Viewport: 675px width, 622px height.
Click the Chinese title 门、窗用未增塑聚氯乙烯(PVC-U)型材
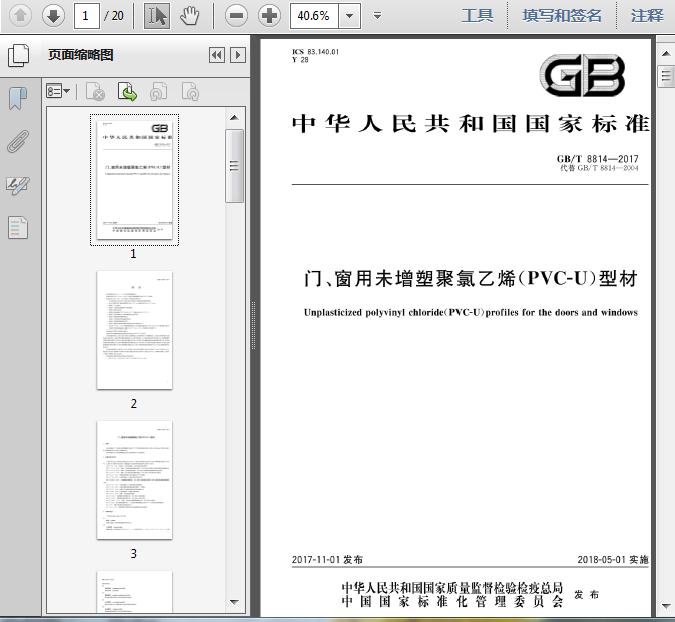point(471,279)
